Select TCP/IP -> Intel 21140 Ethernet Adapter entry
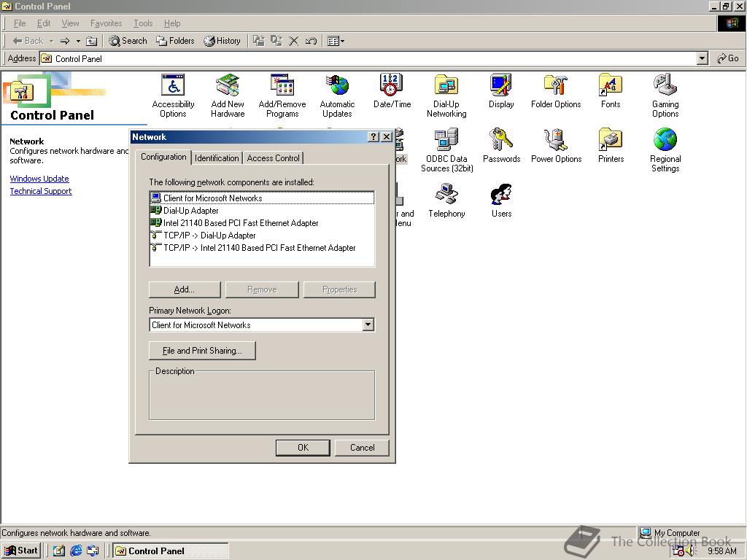This screenshot has width=747, height=560. point(262,248)
